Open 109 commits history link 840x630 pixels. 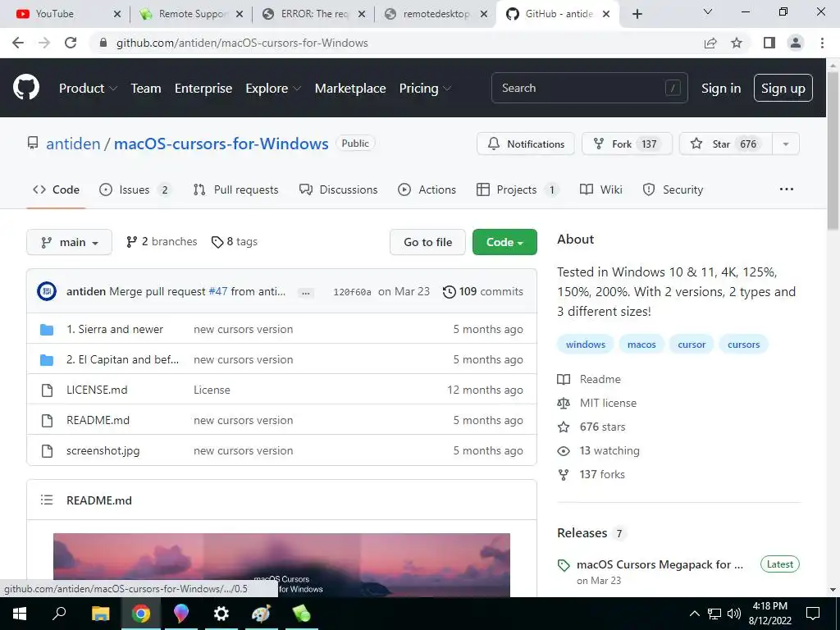(x=482, y=291)
